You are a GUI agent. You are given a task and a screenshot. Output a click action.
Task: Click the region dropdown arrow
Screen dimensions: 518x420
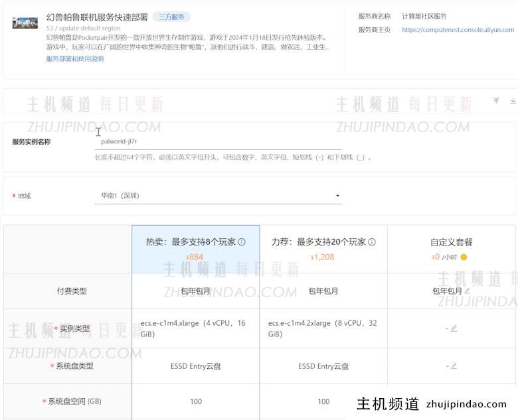[337, 196]
